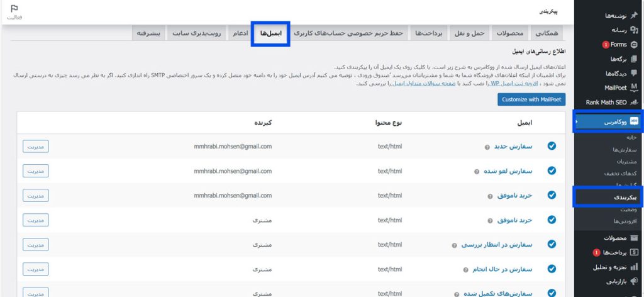This screenshot has width=644, height=297.
Task: Open خانه under ووکامرس submenu
Action: click(631, 138)
